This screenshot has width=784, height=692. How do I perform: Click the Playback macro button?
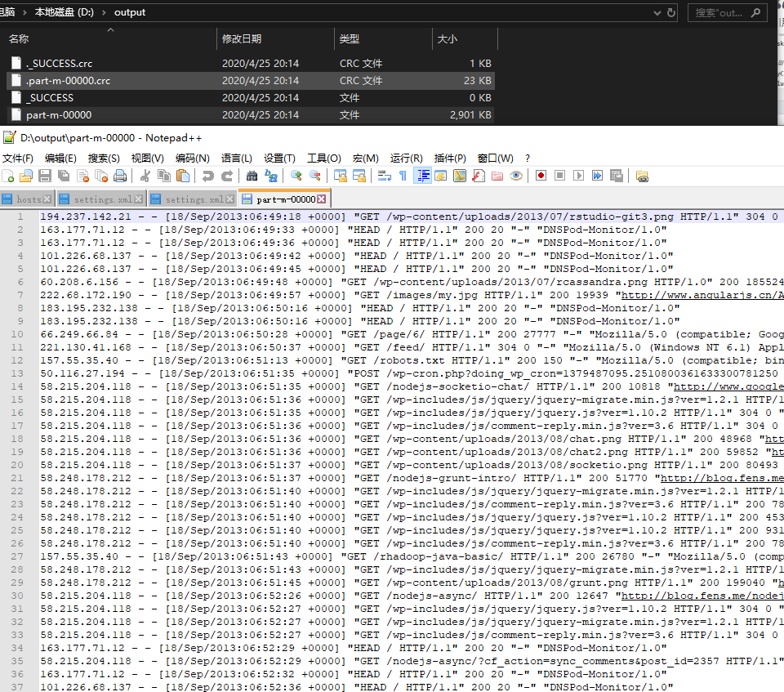pyautogui.click(x=578, y=176)
